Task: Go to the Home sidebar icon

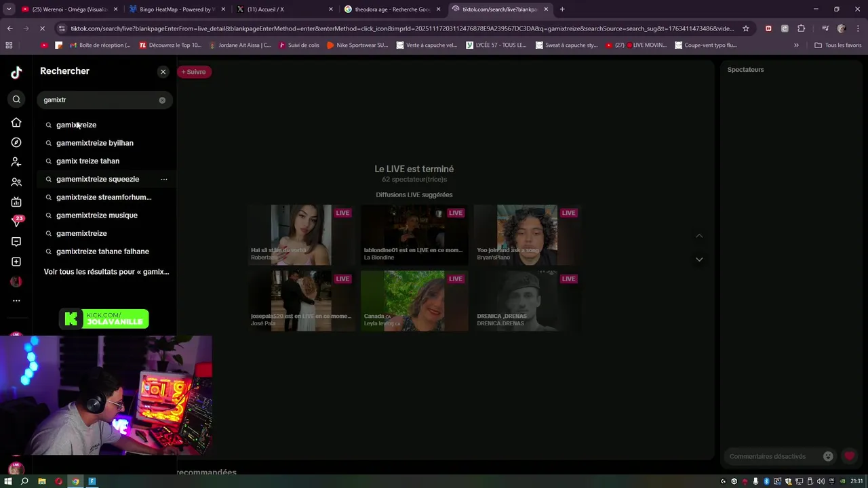Action: [x=16, y=123]
